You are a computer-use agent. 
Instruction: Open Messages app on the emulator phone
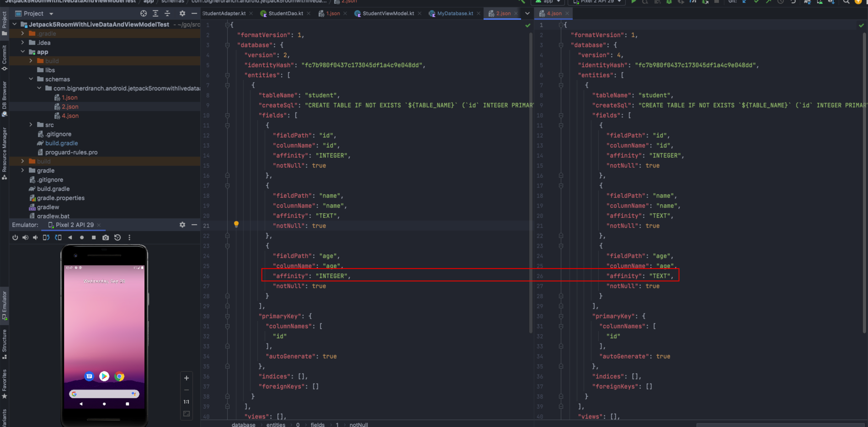pyautogui.click(x=89, y=376)
